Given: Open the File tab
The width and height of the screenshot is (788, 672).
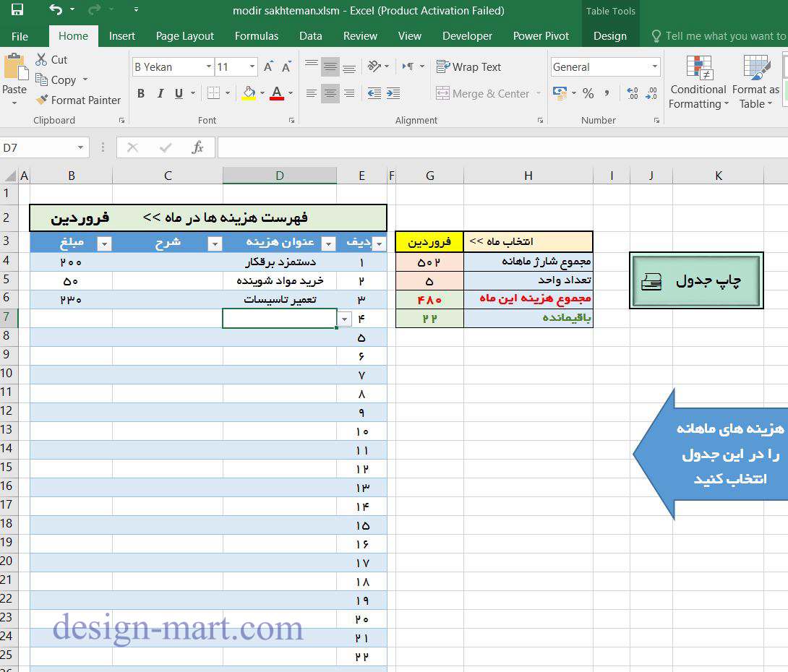Looking at the screenshot, I should point(20,36).
